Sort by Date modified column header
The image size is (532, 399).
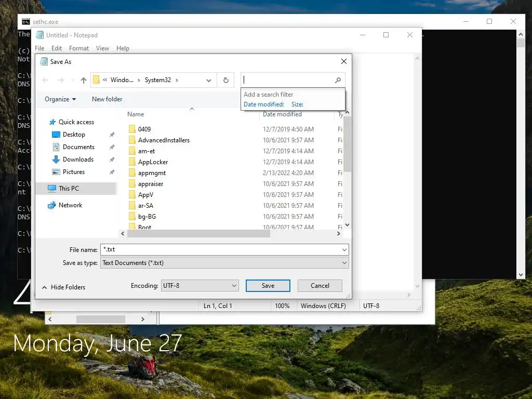click(282, 114)
